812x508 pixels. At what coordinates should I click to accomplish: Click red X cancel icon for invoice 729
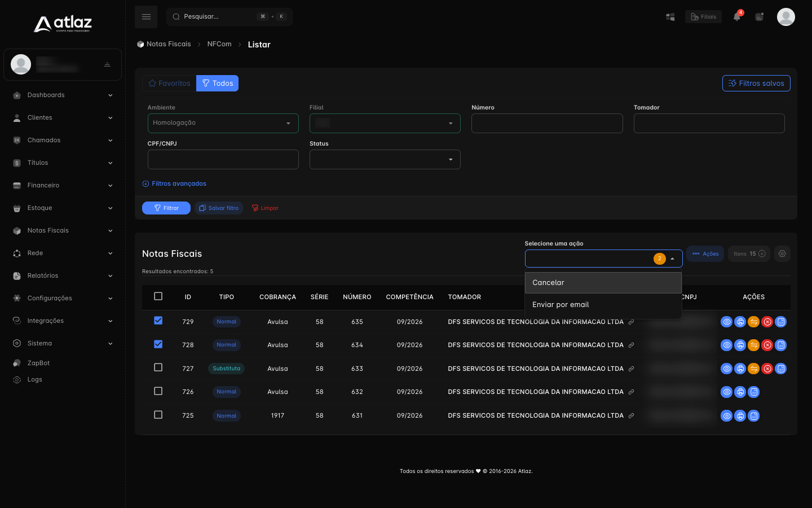pyautogui.click(x=767, y=322)
